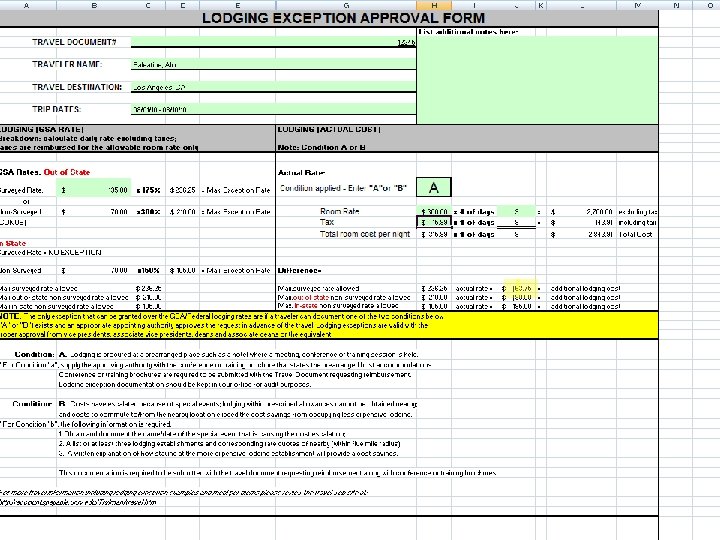720x540 pixels.
Task: Click the 'Total Cost' label
Action: (635, 234)
